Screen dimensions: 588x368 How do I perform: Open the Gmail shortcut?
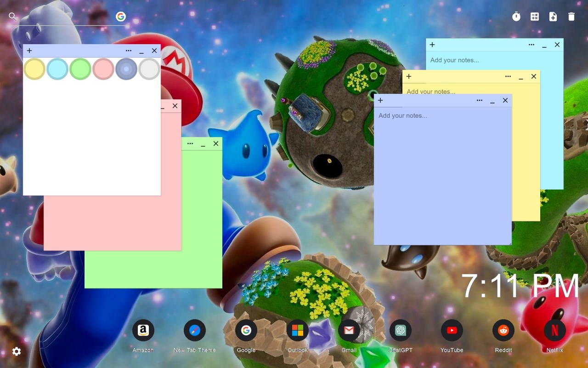349,330
